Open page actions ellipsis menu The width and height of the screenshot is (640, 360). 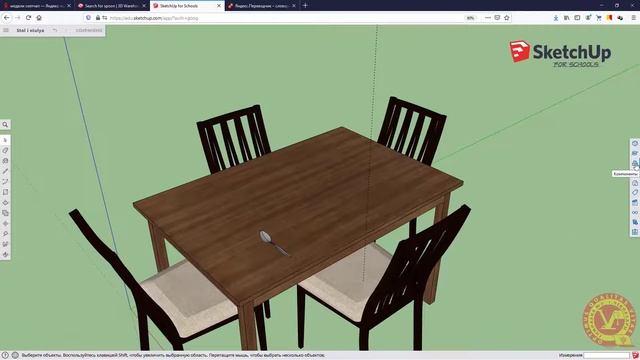pos(488,18)
